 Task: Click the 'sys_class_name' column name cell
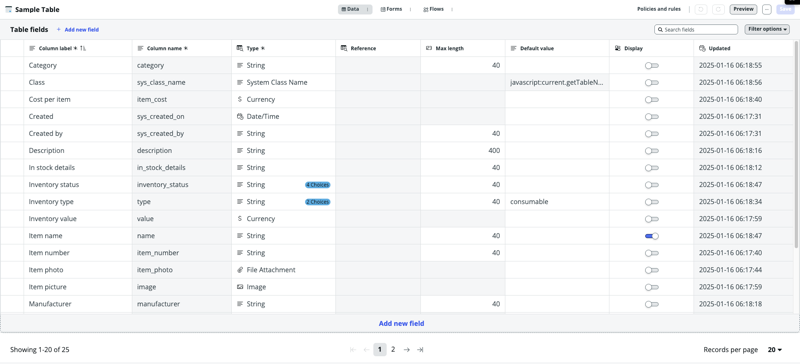tap(182, 83)
